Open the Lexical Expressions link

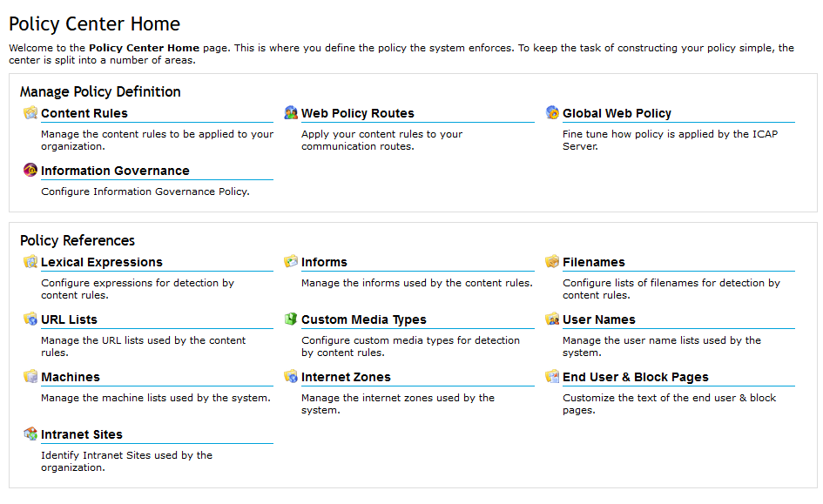(101, 262)
